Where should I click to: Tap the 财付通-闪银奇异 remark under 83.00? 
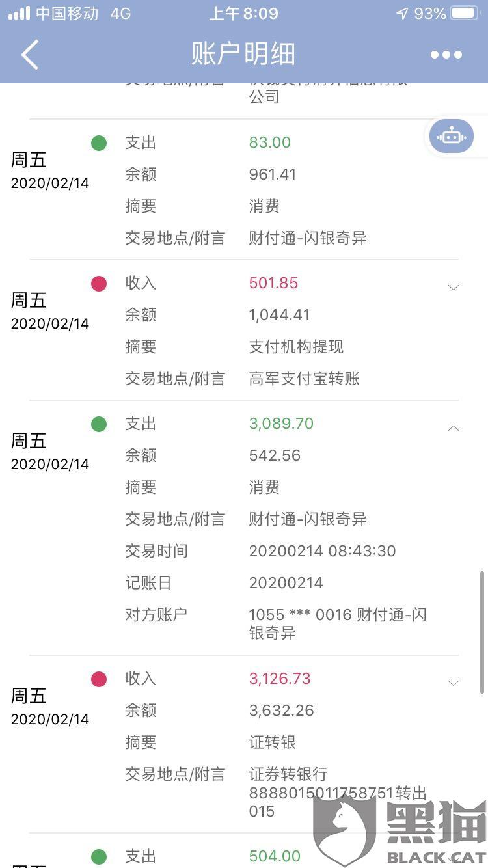(x=308, y=238)
